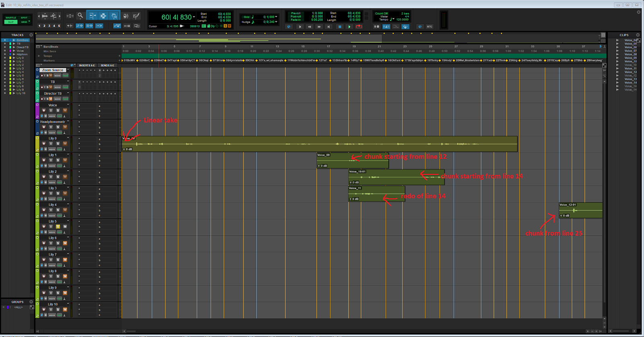
Task: Click the MIDI note zoom icon
Action: (x=54, y=16)
